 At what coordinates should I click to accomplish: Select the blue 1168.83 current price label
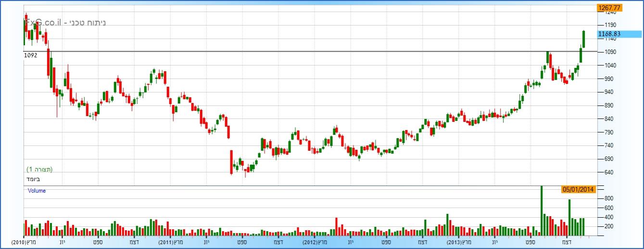(x=619, y=34)
